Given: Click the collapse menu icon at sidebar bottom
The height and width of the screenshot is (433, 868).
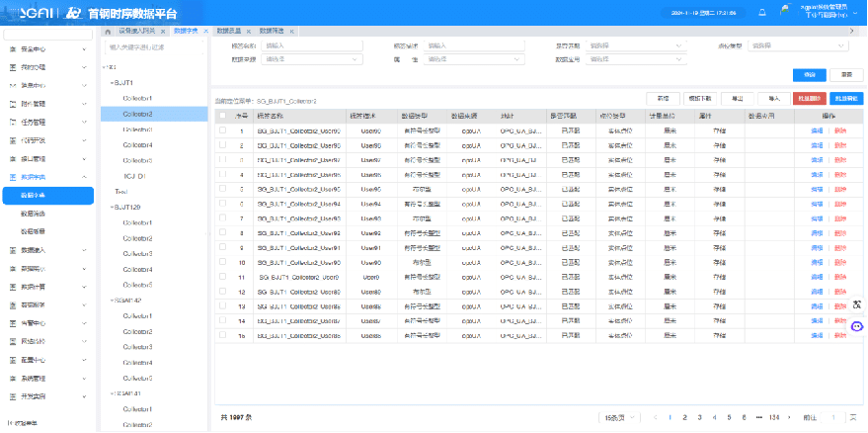Looking at the screenshot, I should (x=10, y=423).
